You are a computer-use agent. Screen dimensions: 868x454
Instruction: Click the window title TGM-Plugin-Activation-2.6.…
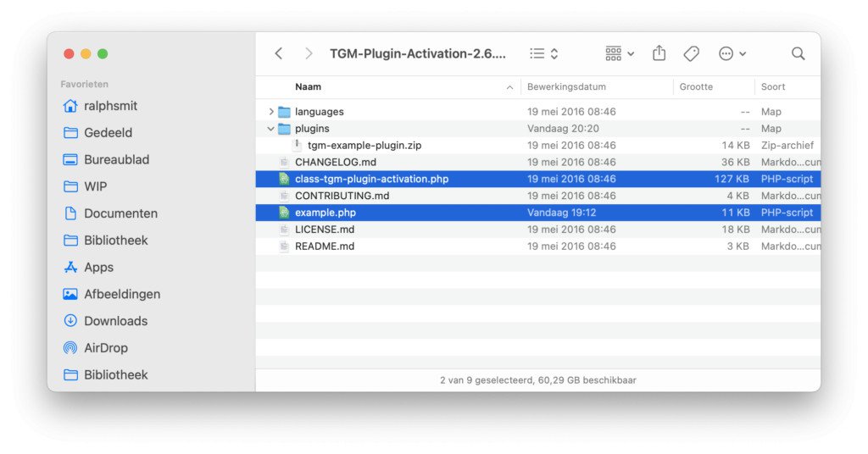418,53
